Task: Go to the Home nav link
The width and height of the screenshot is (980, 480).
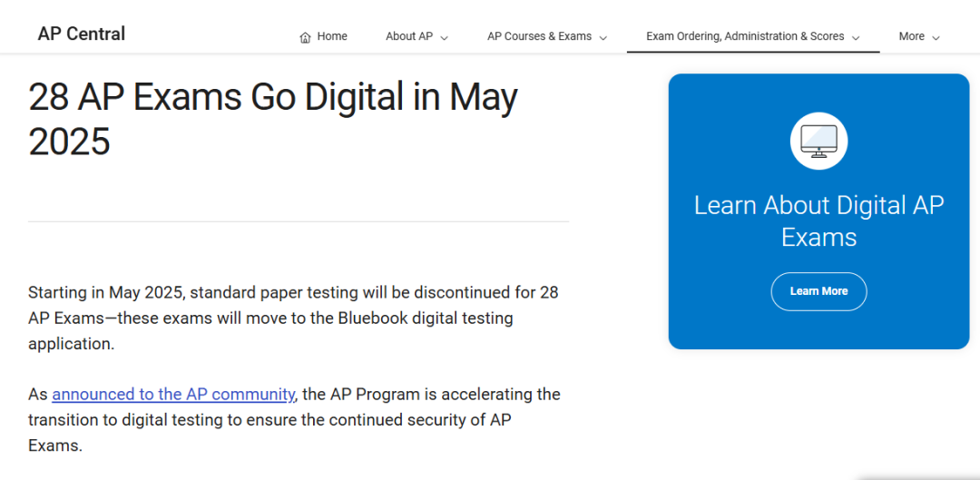Action: [x=332, y=36]
